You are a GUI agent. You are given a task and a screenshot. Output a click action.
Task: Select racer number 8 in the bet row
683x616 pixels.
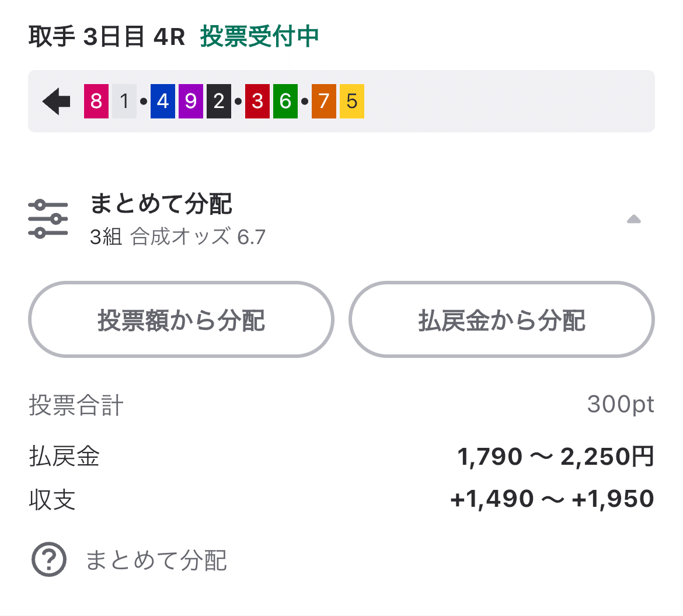coord(95,101)
